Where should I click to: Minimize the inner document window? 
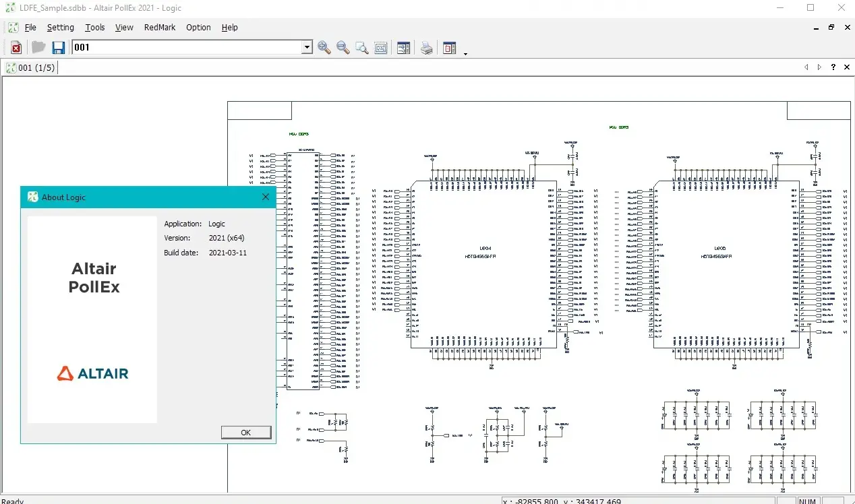(x=817, y=28)
